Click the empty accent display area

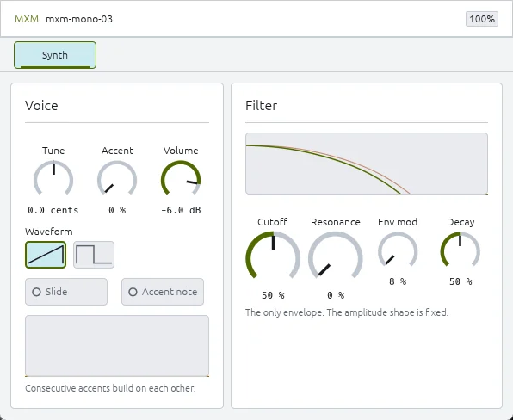point(117,346)
